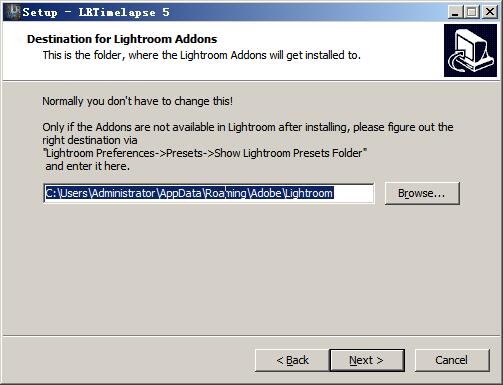Screen dimensions: 503x385
Task: Click the 'Destination for Lightroom Addons' heading
Action: (122, 39)
